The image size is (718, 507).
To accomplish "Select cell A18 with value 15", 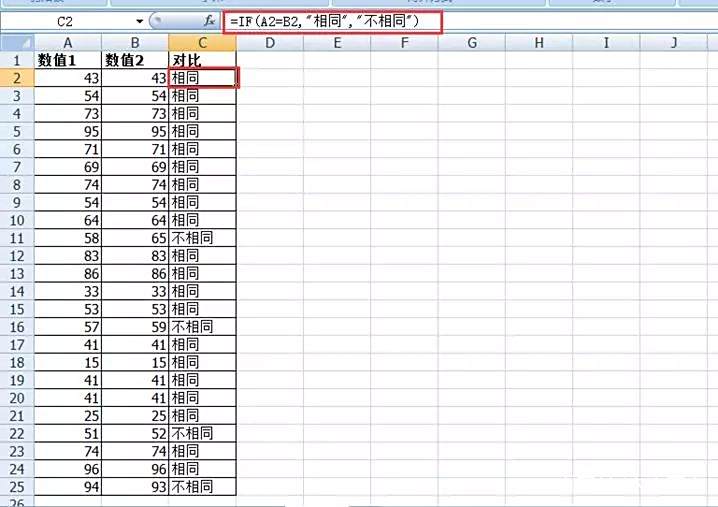I will click(68, 362).
